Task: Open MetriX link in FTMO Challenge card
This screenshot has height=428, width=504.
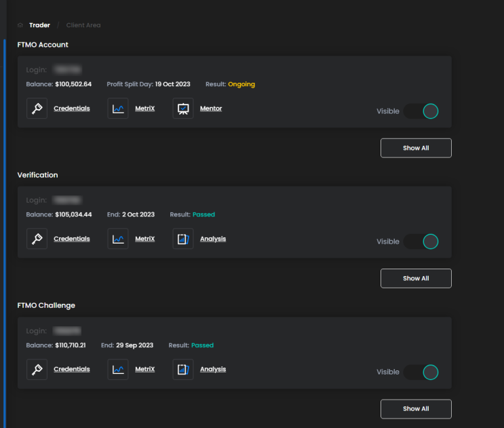Action: (x=145, y=369)
